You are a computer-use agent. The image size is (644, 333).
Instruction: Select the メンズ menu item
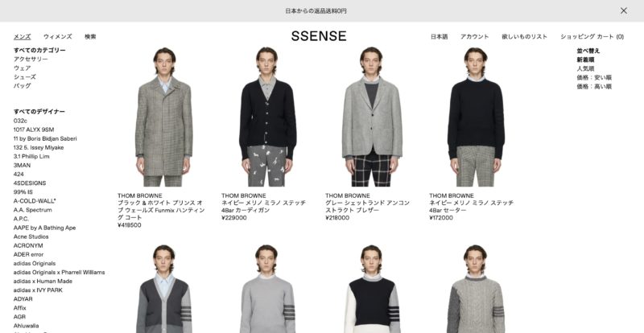(23, 36)
